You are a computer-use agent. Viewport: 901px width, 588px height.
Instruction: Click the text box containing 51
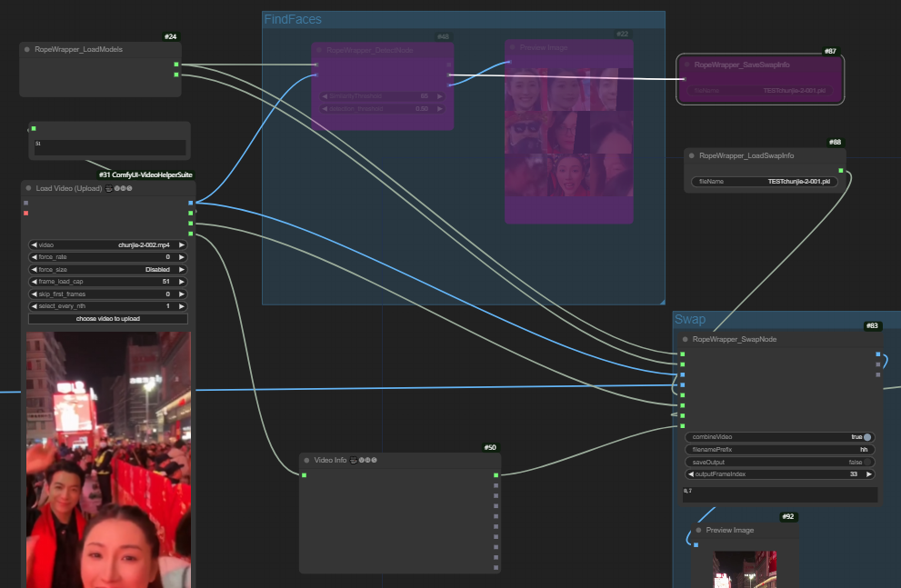point(109,147)
